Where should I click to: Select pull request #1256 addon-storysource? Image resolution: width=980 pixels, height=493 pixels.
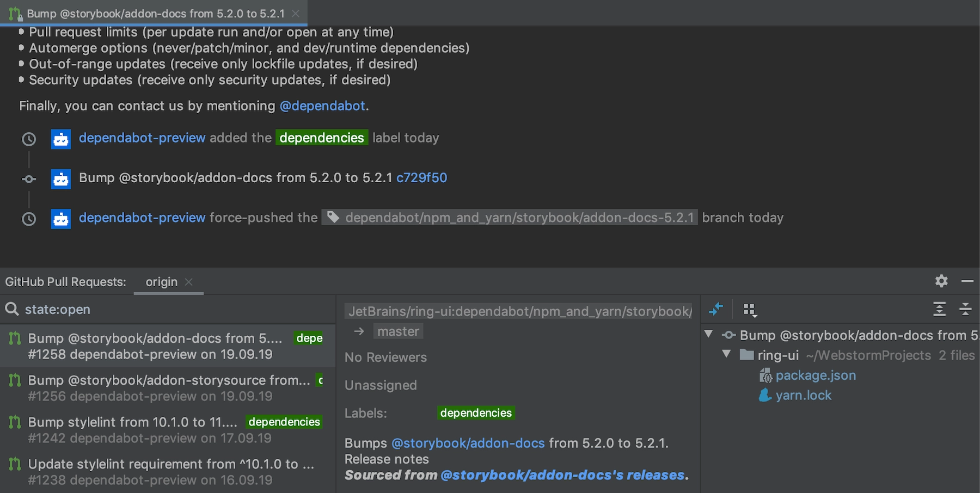click(x=168, y=388)
